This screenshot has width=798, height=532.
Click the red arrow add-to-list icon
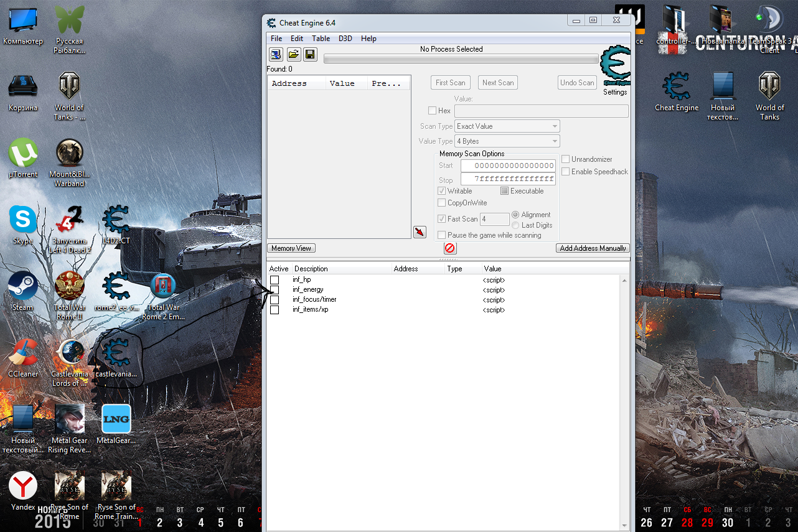[x=420, y=232]
